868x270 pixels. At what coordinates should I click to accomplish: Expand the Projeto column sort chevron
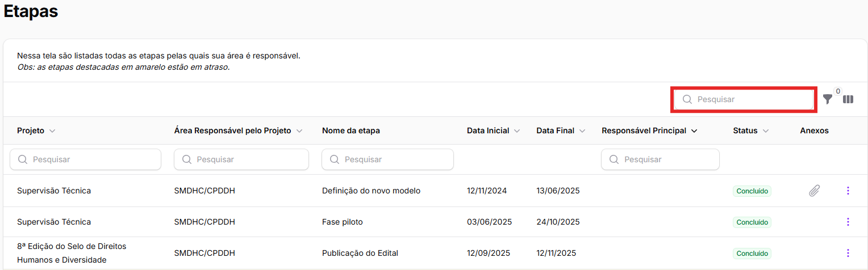pyautogui.click(x=52, y=131)
